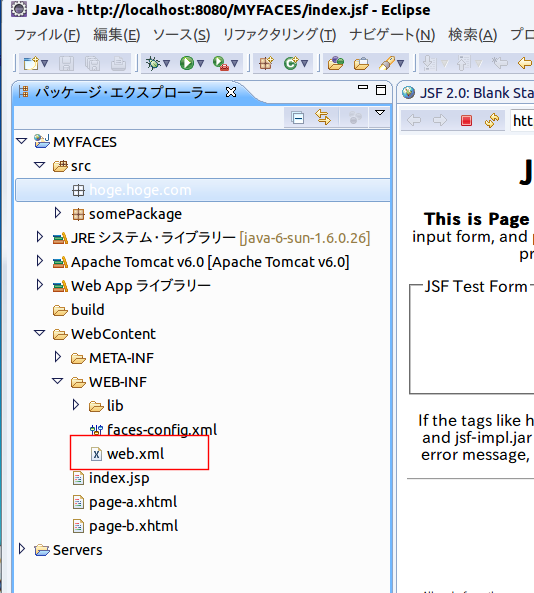Minimize the Package Explorer panel
This screenshot has height=593, width=534.
(x=363, y=87)
